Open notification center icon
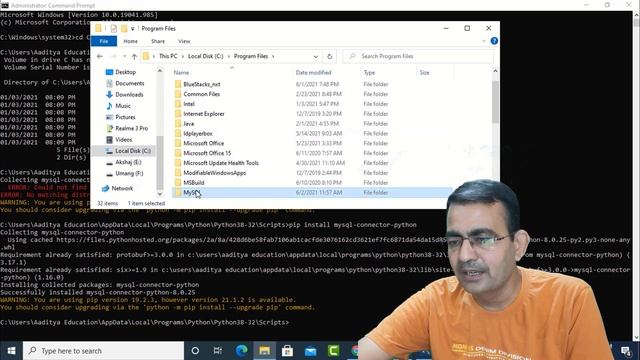This screenshot has height=360, width=640. click(626, 351)
